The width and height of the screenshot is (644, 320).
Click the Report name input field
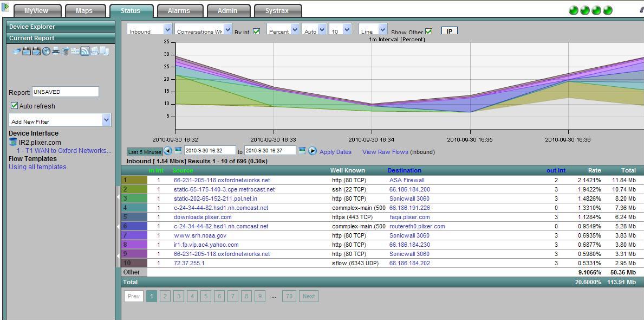[66, 92]
